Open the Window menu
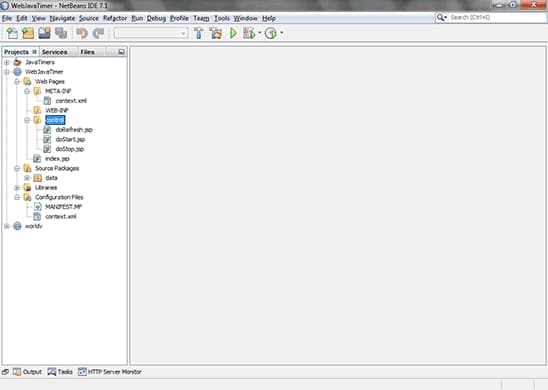The width and height of the screenshot is (548, 390). 245,18
